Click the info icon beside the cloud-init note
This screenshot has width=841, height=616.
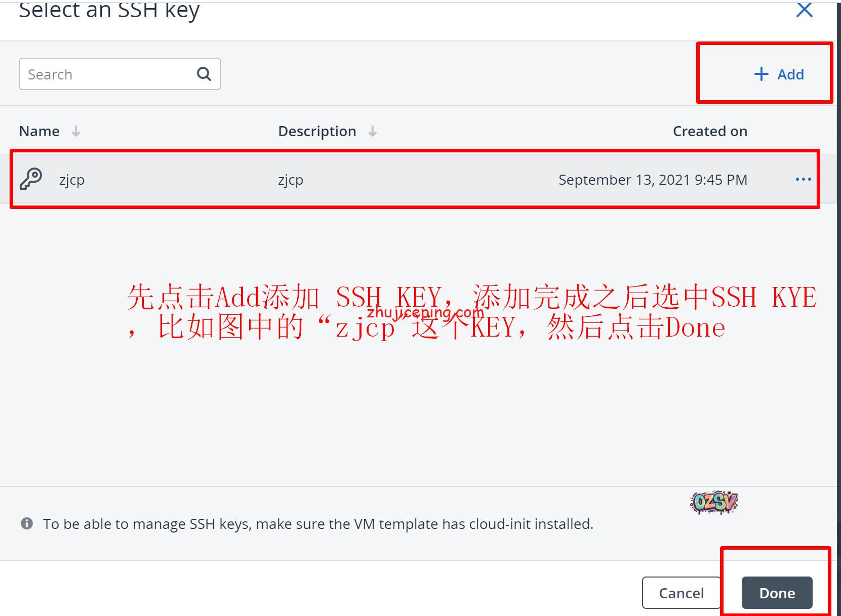27,523
